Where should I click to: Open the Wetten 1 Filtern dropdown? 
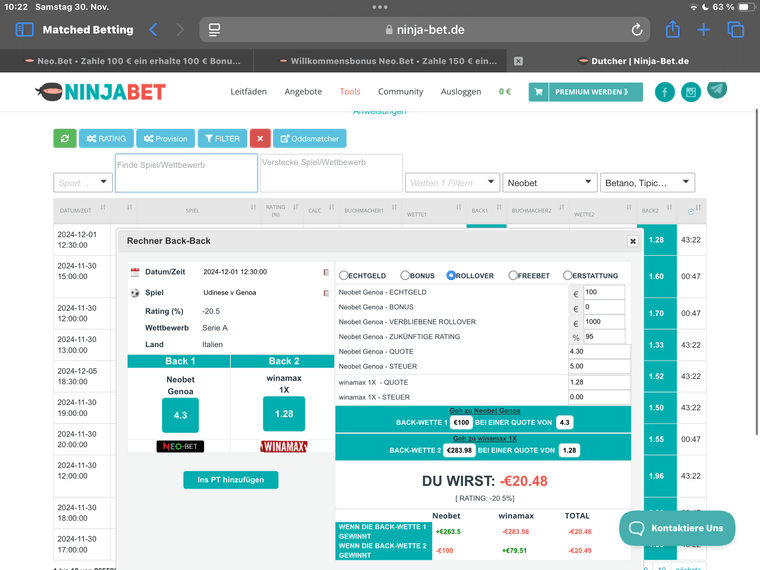[x=452, y=183]
